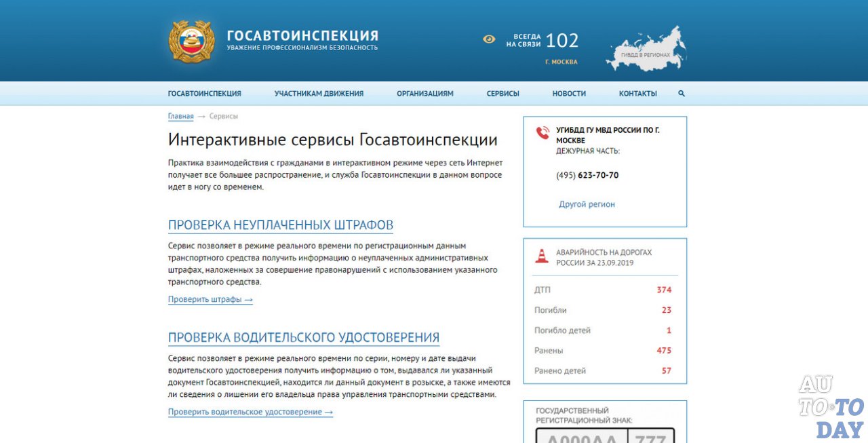
Task: Click Погибло детей value 1
Action: [669, 330]
